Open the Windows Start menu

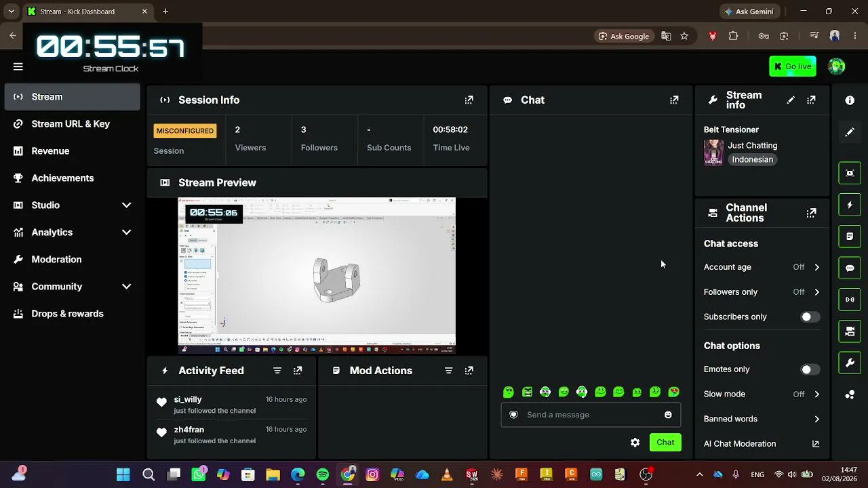pos(123,474)
